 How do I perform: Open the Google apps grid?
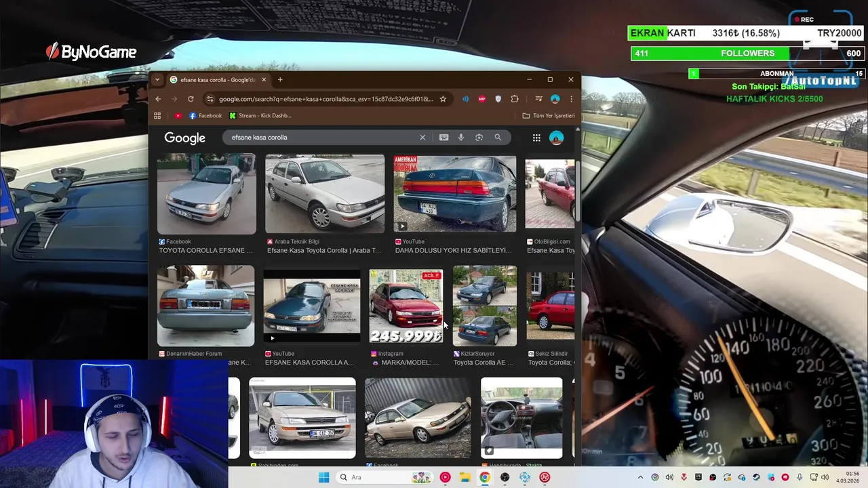[536, 138]
